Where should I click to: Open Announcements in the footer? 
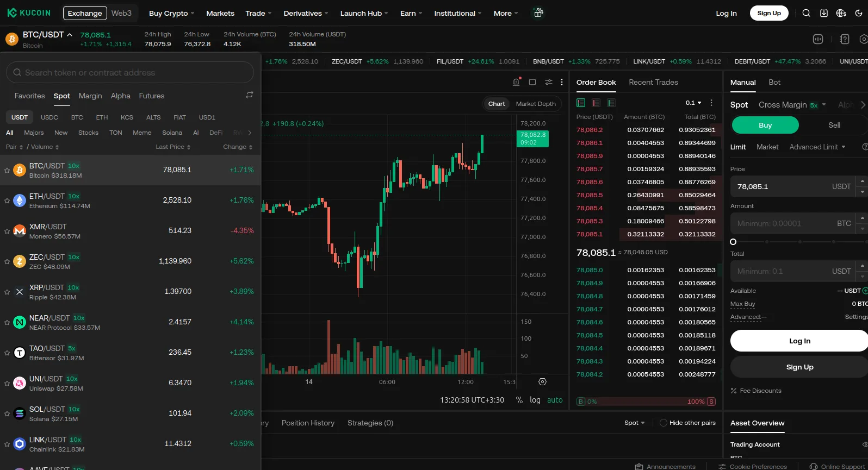[666, 466]
